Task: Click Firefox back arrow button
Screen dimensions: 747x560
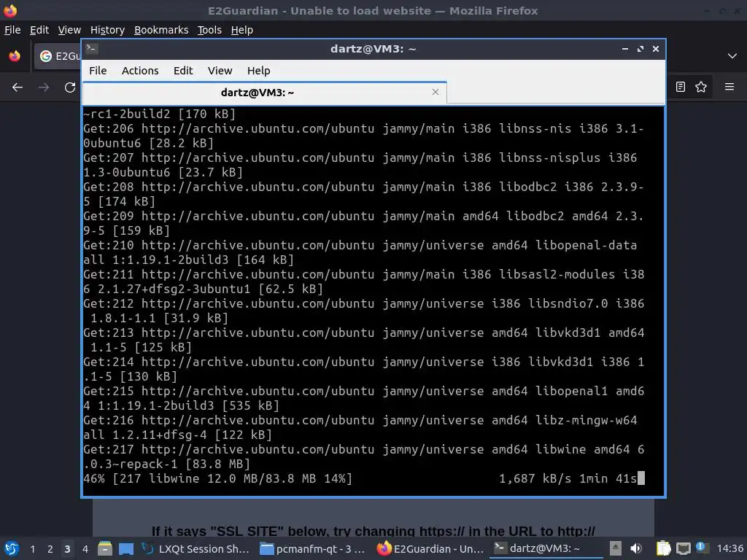Action: (18, 87)
